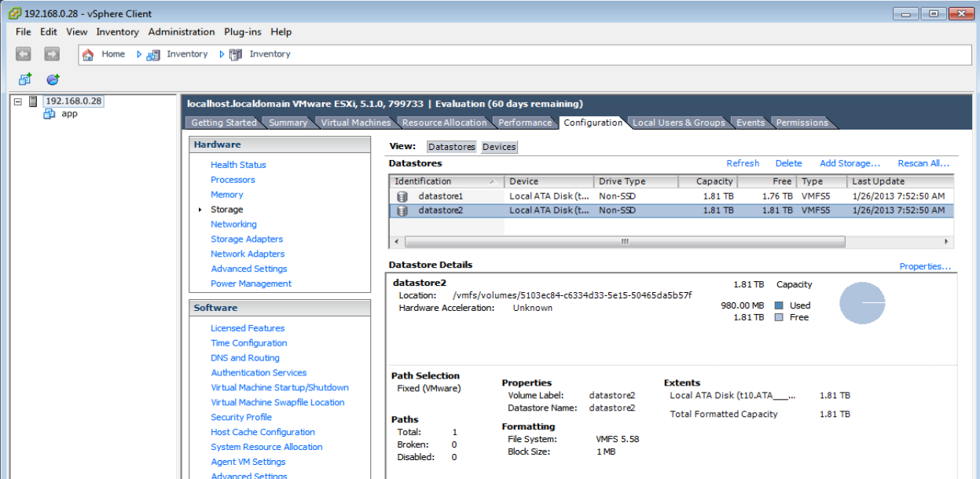
Task: Open Authentication Services link
Action: tap(259, 373)
